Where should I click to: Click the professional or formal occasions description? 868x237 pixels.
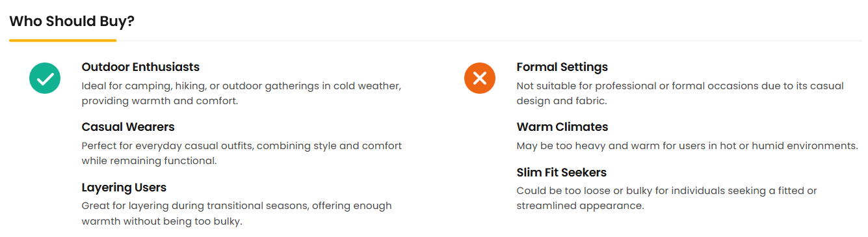click(x=680, y=94)
